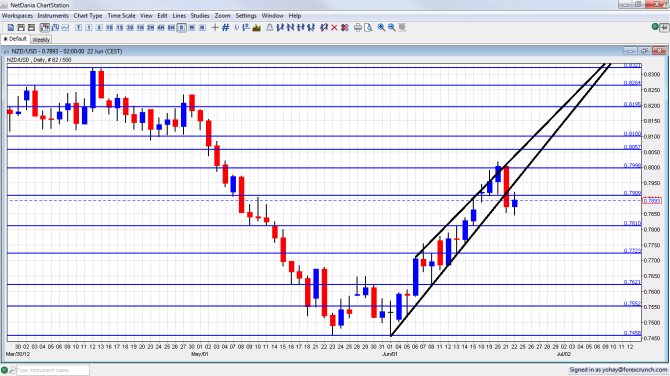This screenshot has height=376, width=670.
Task: Click the Jun/01 date label on the axis
Action: [x=389, y=354]
